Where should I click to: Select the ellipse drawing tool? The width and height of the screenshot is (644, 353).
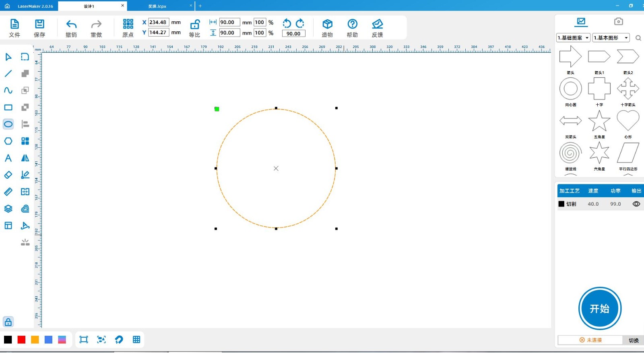pyautogui.click(x=8, y=124)
